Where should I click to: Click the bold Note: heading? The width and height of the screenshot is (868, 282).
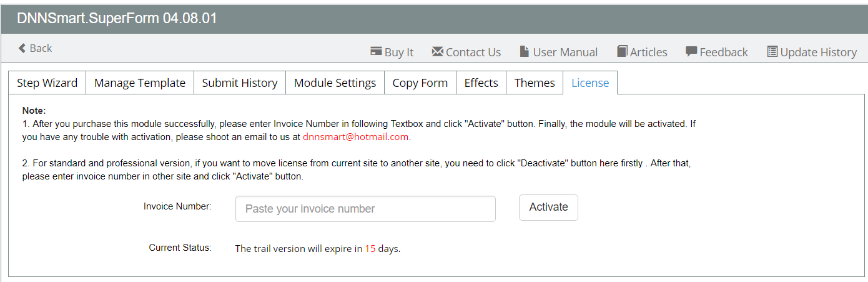[x=34, y=111]
